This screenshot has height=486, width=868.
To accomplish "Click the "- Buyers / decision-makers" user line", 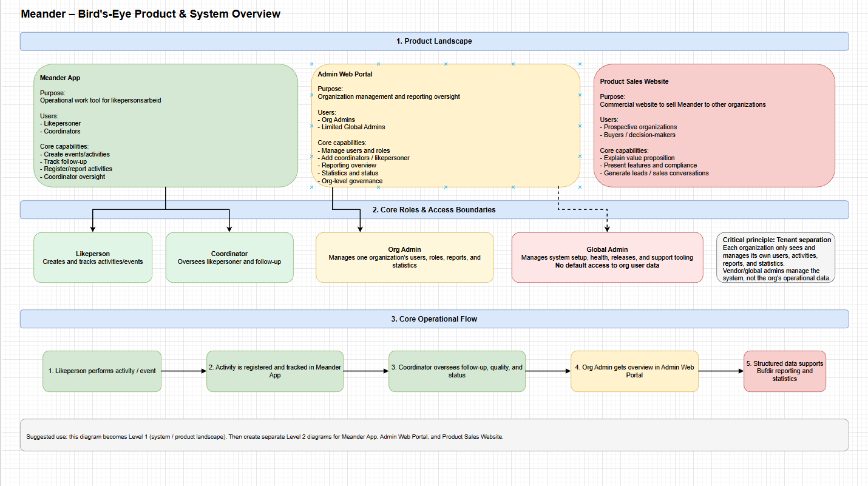I will pos(638,135).
